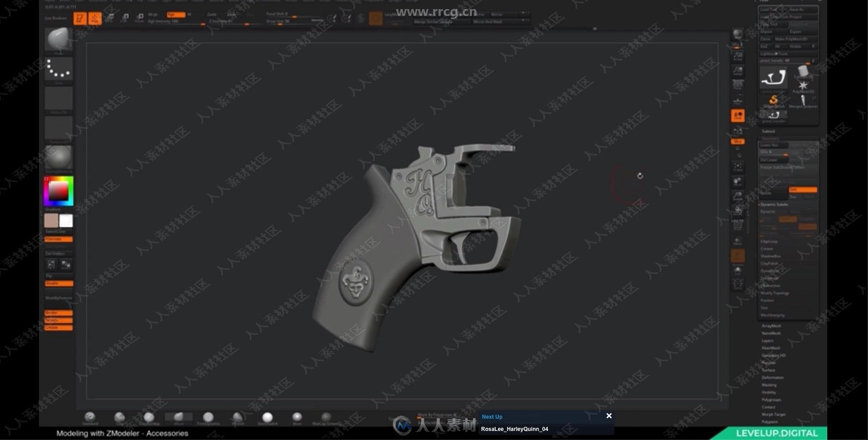Expand the Deformation palette section
868x440 pixels.
(x=773, y=378)
